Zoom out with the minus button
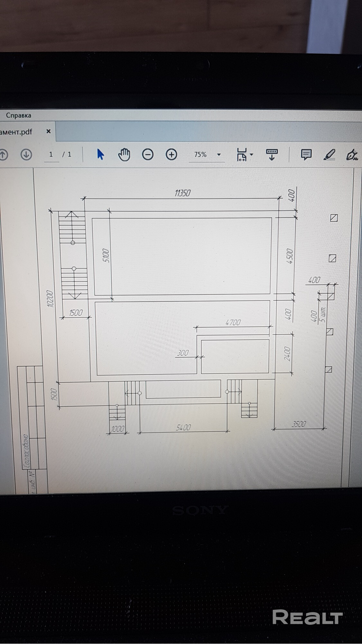 coord(148,155)
